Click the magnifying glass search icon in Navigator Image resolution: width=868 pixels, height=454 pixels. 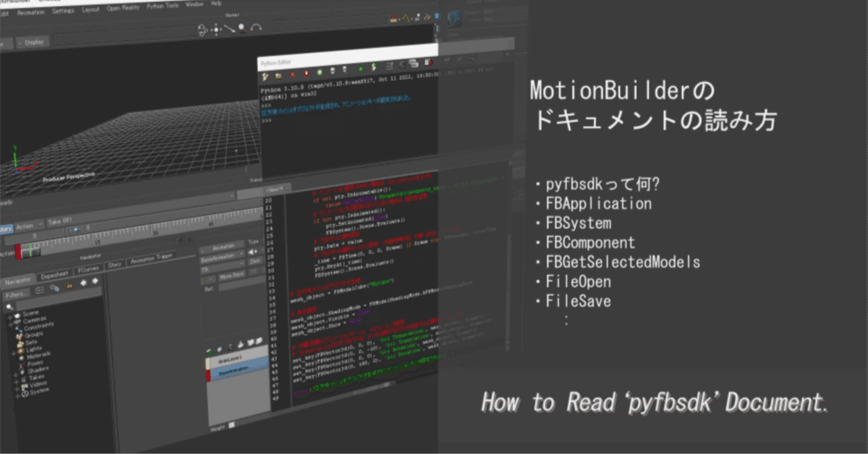pyautogui.click(x=10, y=307)
